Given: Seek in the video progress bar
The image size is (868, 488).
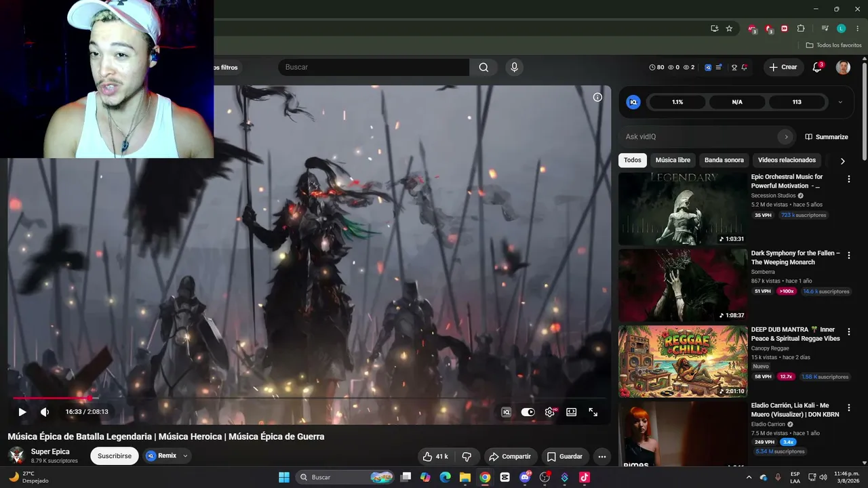Looking at the screenshot, I should [x=309, y=398].
